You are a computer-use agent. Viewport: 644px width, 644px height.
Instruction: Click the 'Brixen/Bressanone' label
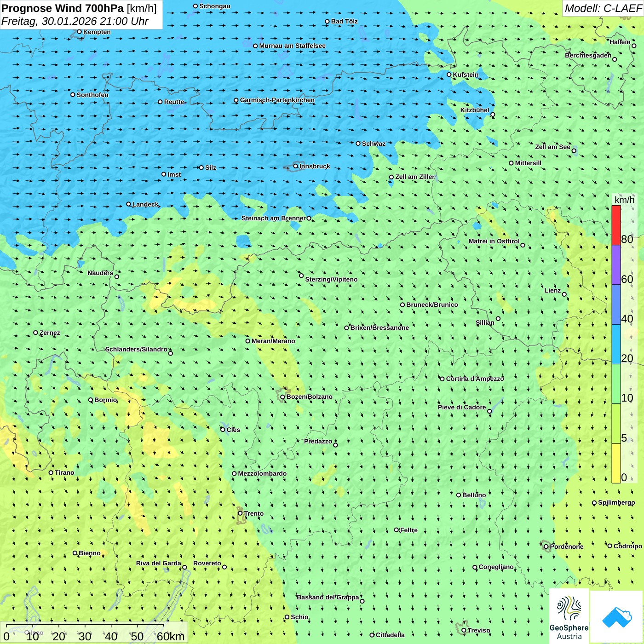379,328
